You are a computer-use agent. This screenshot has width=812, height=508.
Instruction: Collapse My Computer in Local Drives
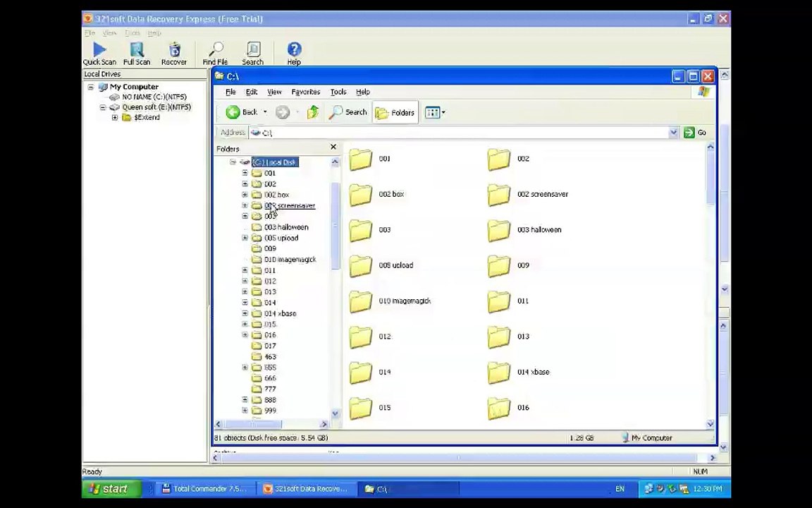(91, 87)
